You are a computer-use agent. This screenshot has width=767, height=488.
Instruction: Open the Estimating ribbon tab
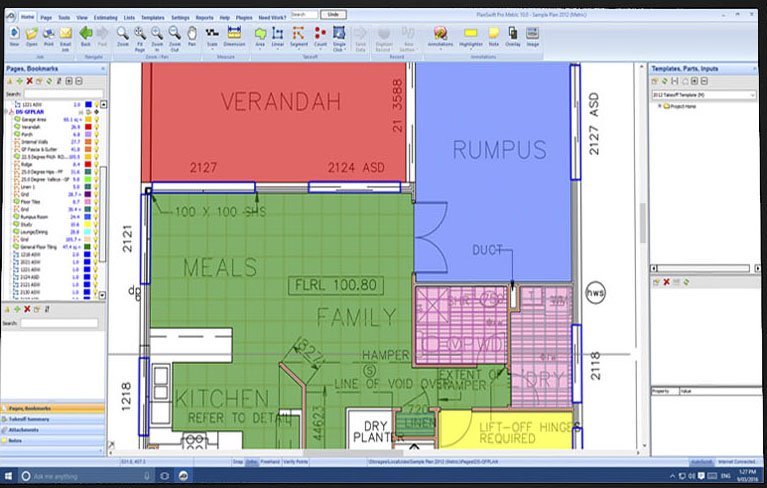(x=106, y=17)
